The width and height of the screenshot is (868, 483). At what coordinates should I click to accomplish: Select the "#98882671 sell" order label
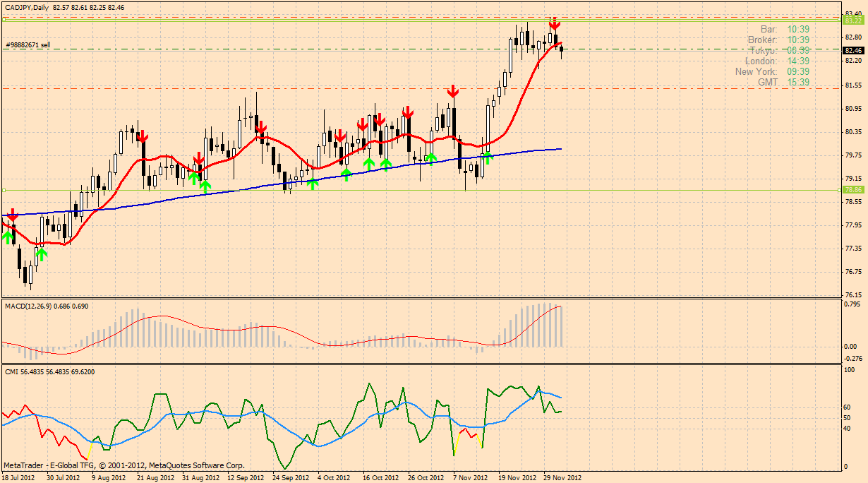[28, 45]
